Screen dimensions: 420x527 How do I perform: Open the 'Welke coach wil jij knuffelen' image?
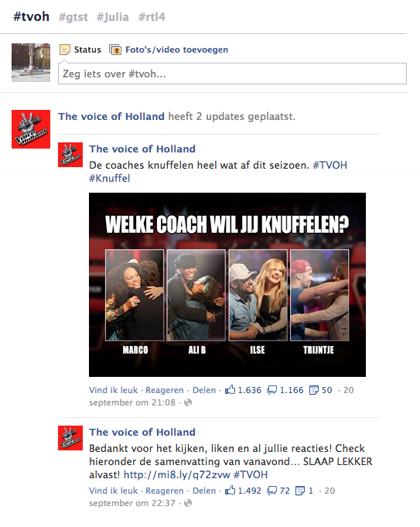click(x=227, y=284)
